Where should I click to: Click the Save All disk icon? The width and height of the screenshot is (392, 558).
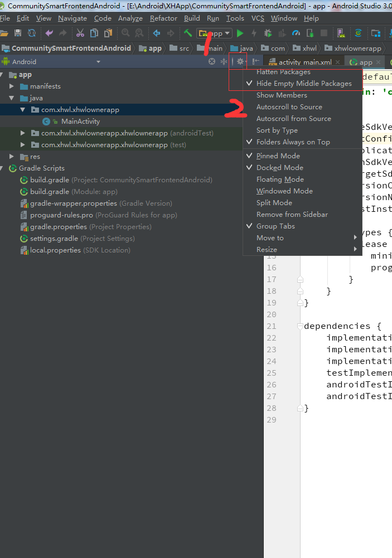click(18, 33)
